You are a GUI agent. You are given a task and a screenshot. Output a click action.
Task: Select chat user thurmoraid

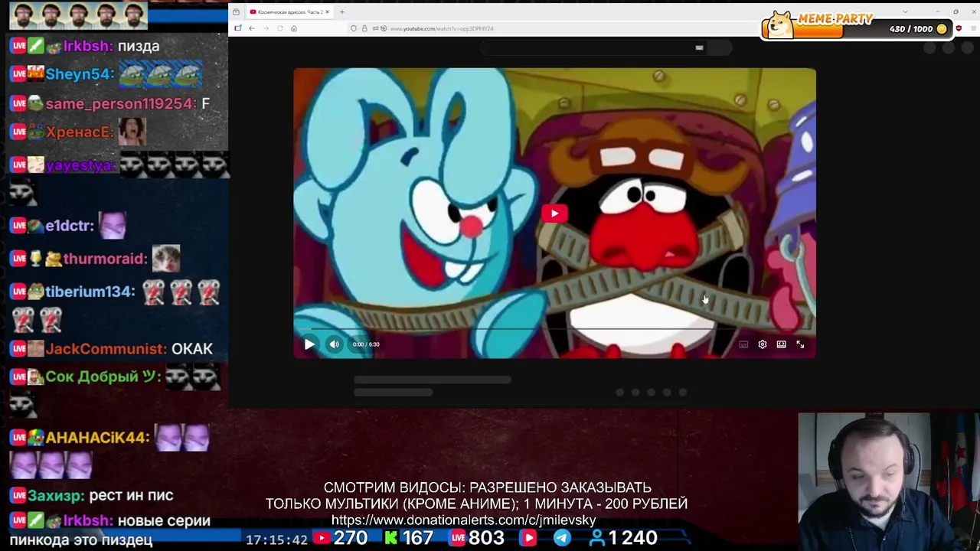[105, 259]
